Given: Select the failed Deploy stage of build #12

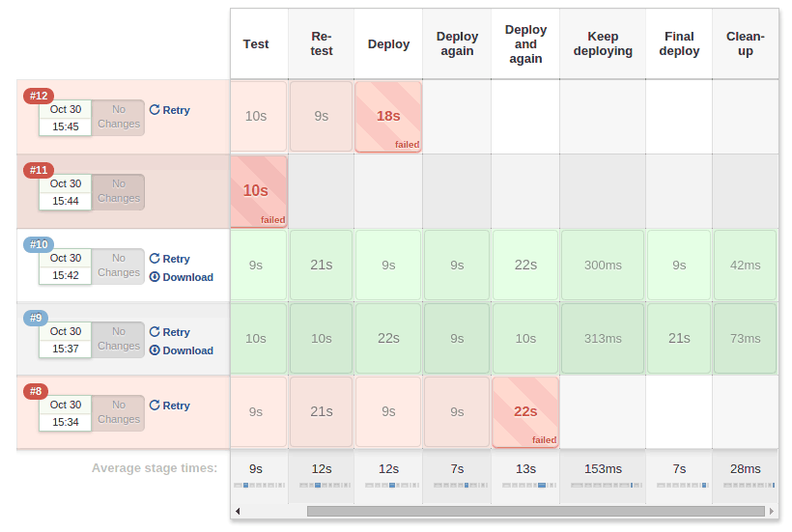Looking at the screenshot, I should pos(388,117).
